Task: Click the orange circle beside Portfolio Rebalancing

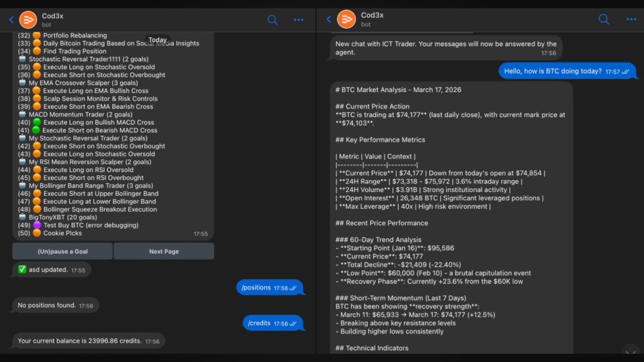Action: pyautogui.click(x=37, y=35)
